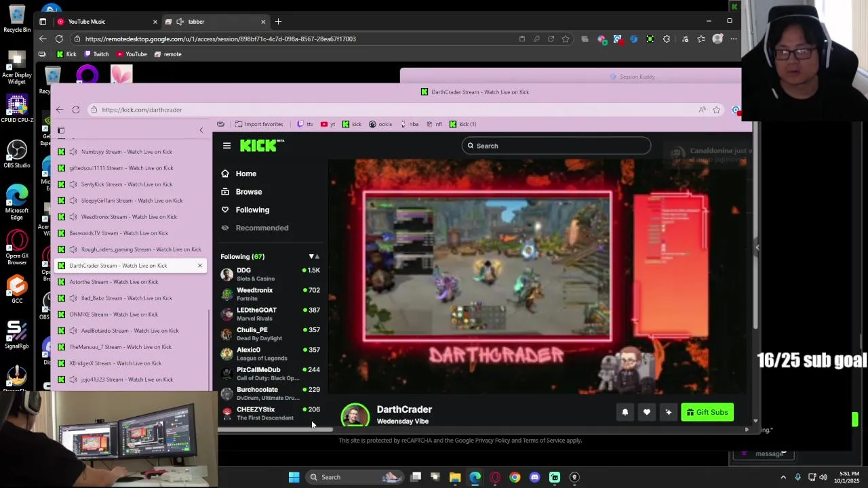
Task: Open Twitch bookmark in outer browser
Action: (x=96, y=54)
